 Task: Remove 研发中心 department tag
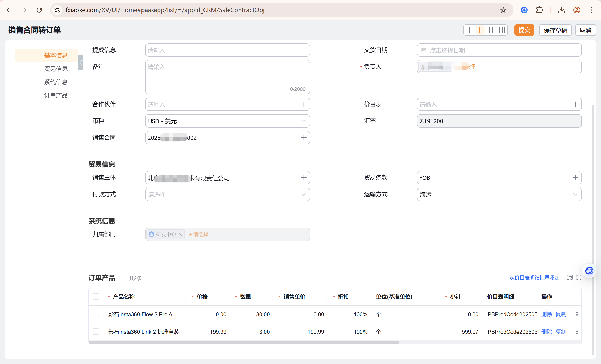point(180,234)
